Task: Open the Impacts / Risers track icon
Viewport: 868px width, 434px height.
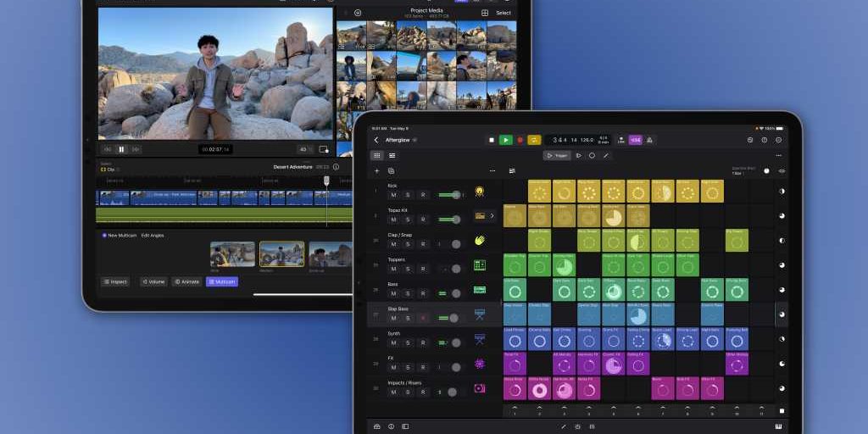Action: [480, 388]
